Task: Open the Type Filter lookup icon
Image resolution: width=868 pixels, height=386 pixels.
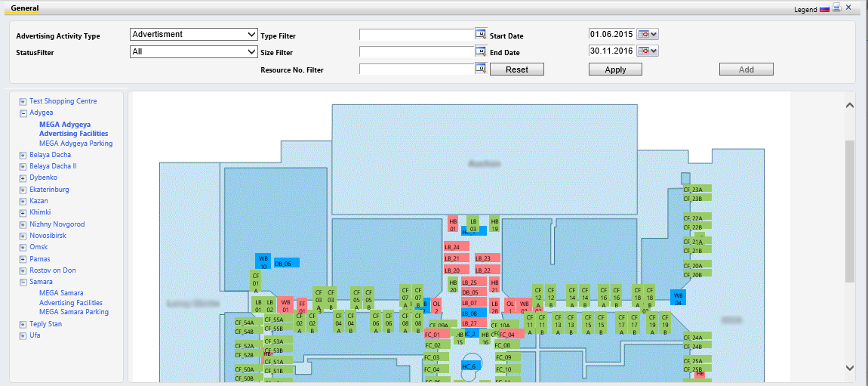Action: point(480,34)
